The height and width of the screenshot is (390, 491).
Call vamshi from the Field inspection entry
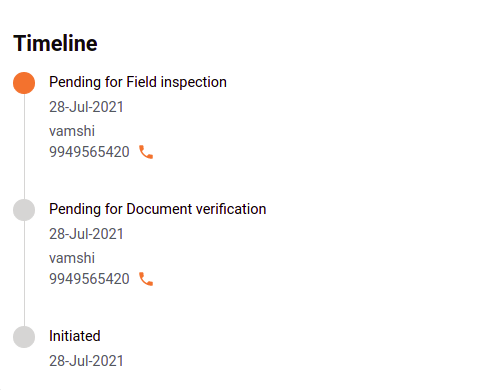click(x=146, y=152)
